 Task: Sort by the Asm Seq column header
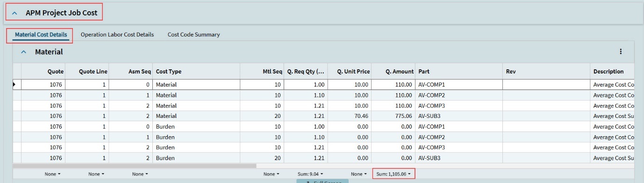pos(131,72)
